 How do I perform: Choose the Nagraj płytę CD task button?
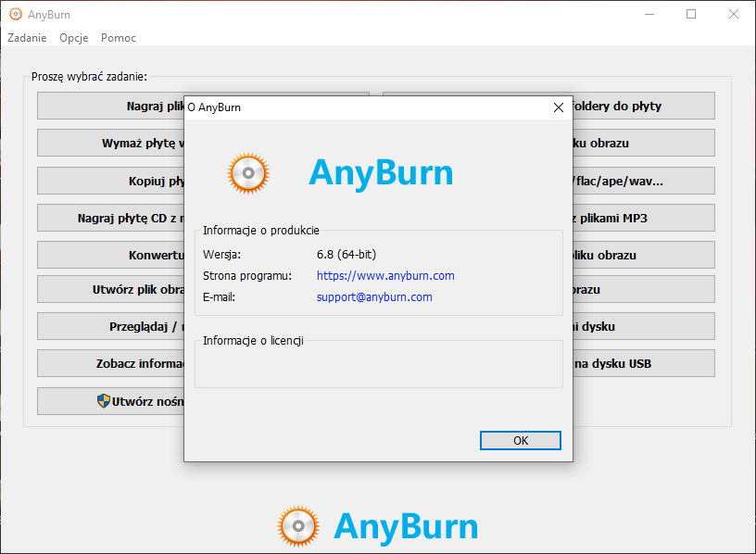click(111, 219)
